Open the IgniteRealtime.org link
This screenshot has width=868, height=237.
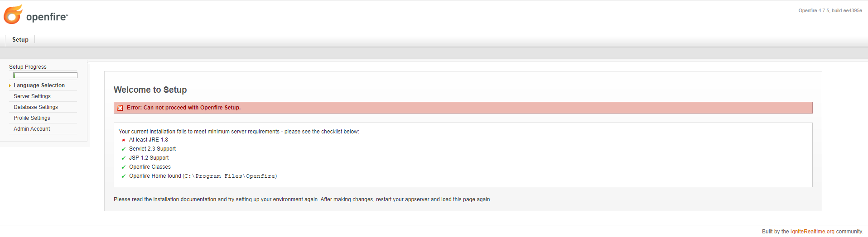point(812,232)
